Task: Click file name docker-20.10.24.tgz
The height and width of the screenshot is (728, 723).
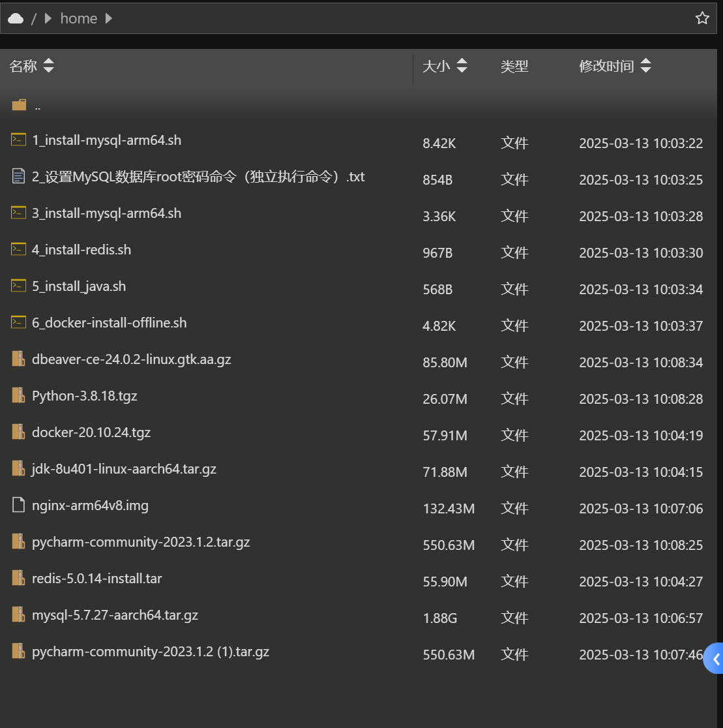Action: [91, 432]
